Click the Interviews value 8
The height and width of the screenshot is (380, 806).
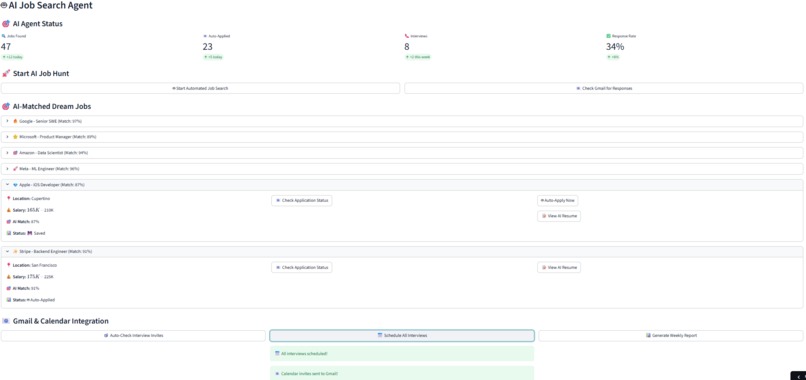point(407,47)
